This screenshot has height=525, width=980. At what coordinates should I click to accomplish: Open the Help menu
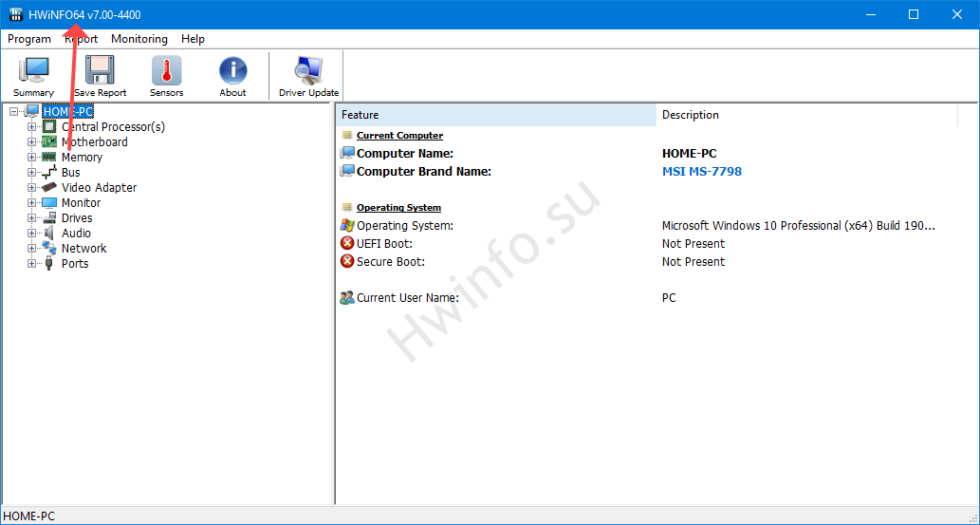pos(193,39)
